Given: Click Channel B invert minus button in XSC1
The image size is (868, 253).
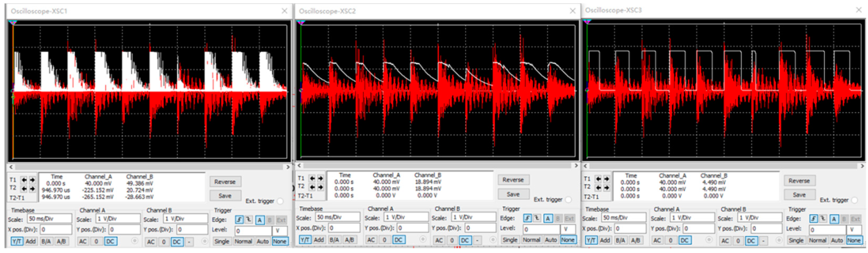Looking at the screenshot, I should 189,242.
